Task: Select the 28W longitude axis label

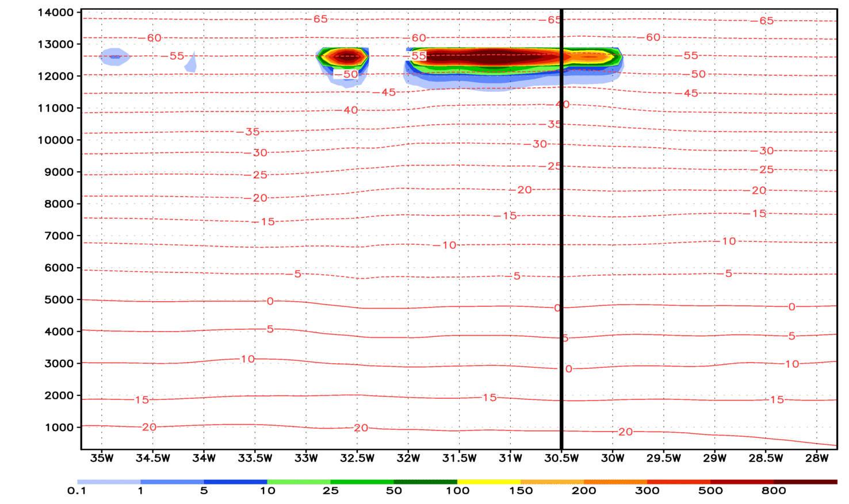Action: point(817,458)
